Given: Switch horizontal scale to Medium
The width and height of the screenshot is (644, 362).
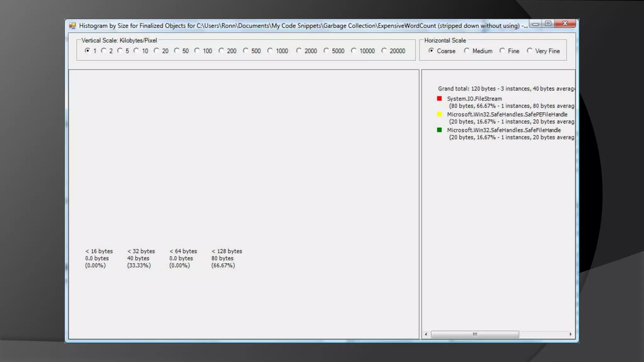Looking at the screenshot, I should 467,51.
